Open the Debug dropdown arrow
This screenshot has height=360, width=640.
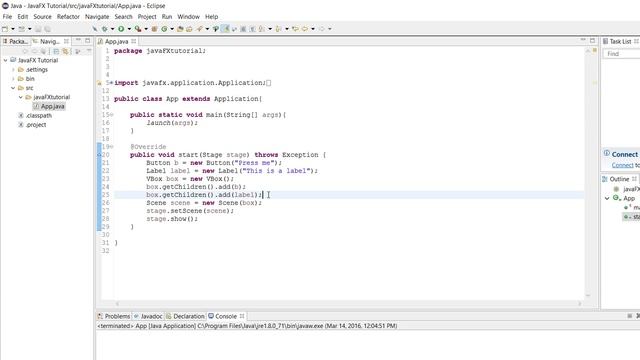[x=112, y=29]
